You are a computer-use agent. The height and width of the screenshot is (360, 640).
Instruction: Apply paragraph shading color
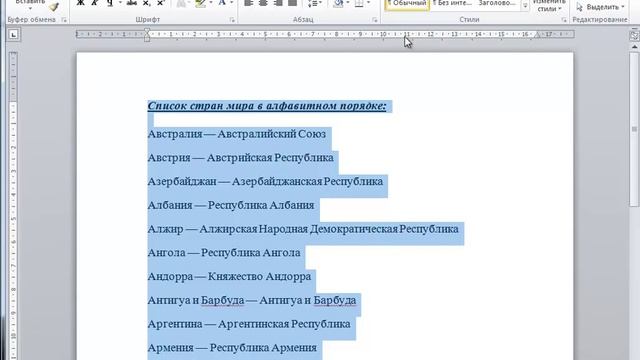338,3
